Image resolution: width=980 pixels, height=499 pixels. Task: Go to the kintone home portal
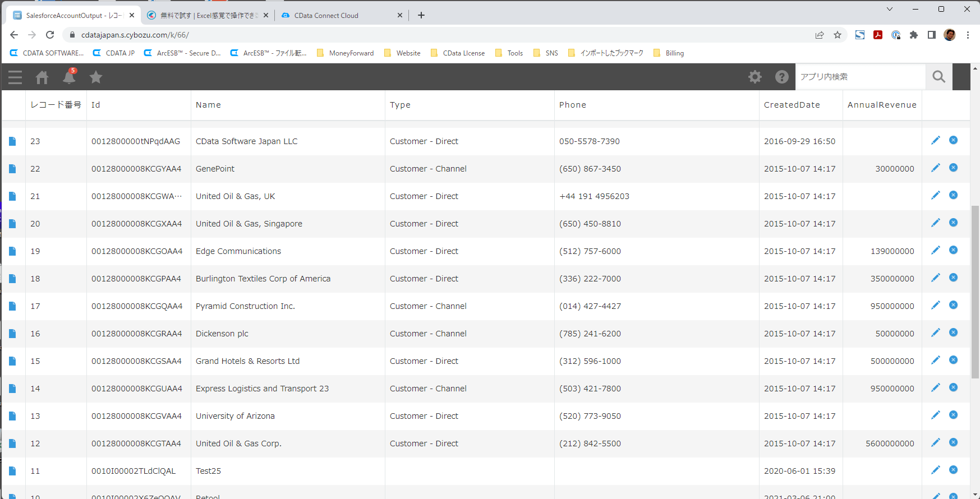click(x=42, y=77)
